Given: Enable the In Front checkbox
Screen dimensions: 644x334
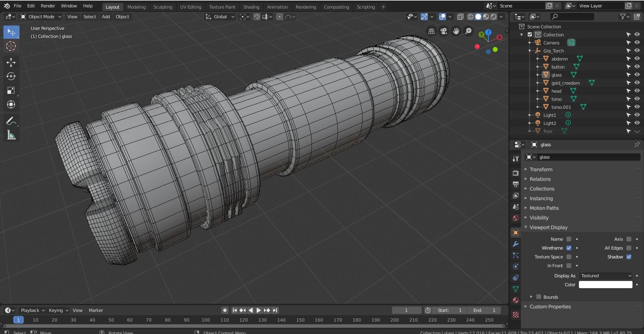Looking at the screenshot, I should [569, 266].
